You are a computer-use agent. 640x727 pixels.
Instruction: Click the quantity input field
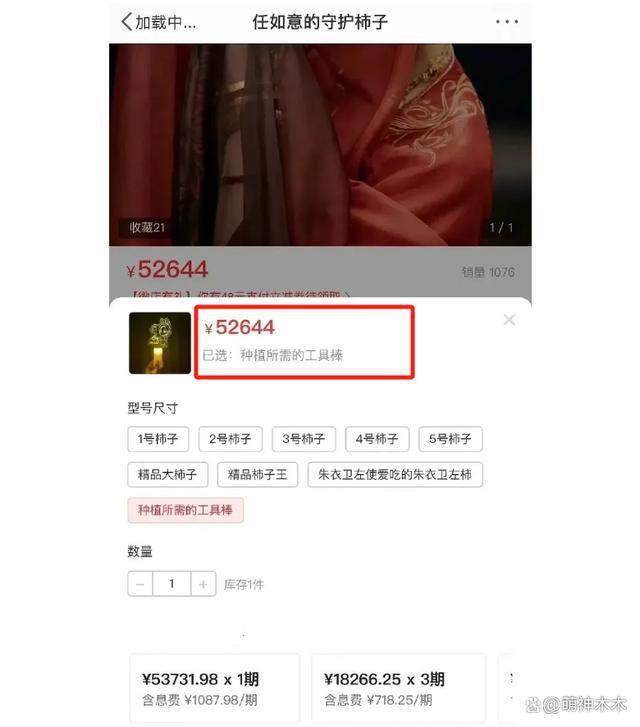pyautogui.click(x=172, y=584)
